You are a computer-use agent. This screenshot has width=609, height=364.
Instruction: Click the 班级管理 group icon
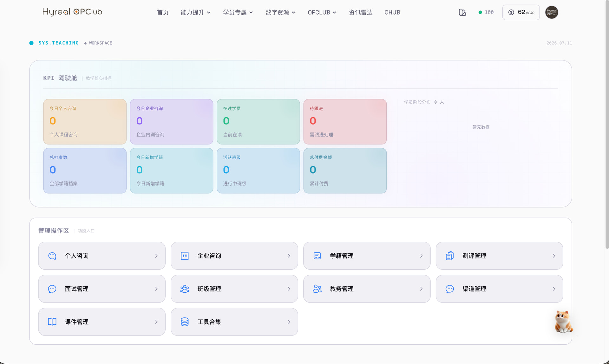(x=185, y=289)
